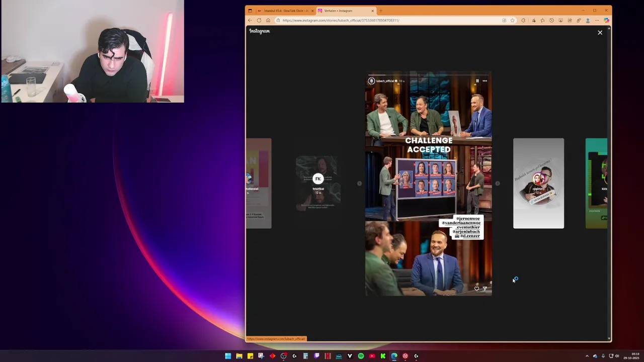The width and height of the screenshot is (644, 362).
Task: Go to Instagram home via logo
Action: click(x=260, y=31)
